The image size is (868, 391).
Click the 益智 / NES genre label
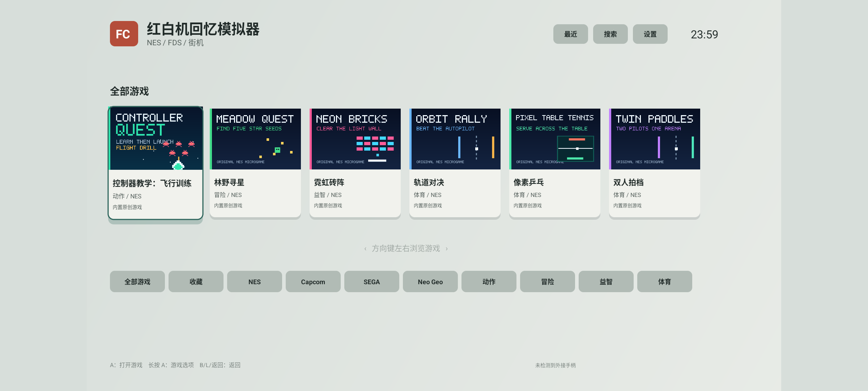tap(328, 195)
